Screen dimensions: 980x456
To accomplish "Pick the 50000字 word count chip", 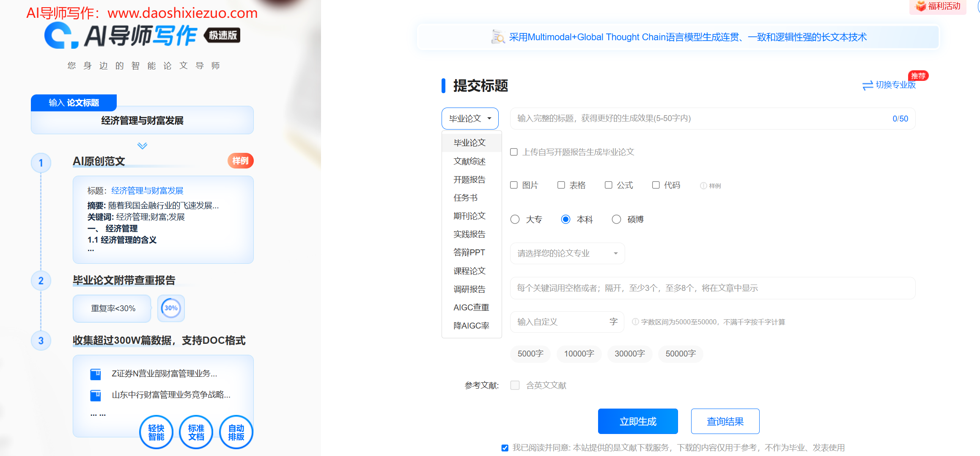I will [x=681, y=354].
